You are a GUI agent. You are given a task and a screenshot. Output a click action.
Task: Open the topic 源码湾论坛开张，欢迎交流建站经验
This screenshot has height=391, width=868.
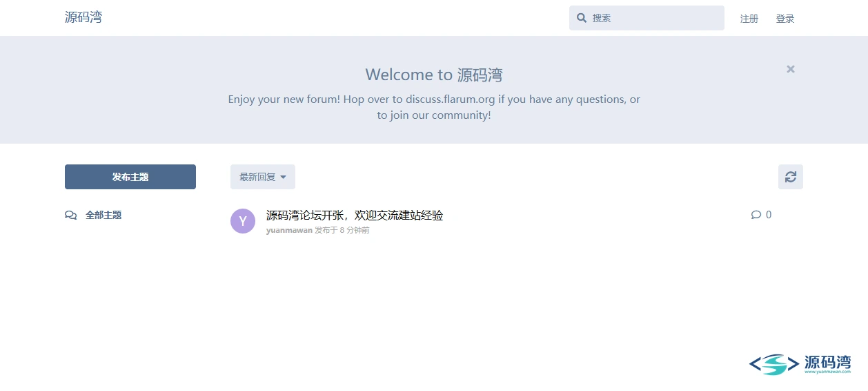pyautogui.click(x=355, y=215)
